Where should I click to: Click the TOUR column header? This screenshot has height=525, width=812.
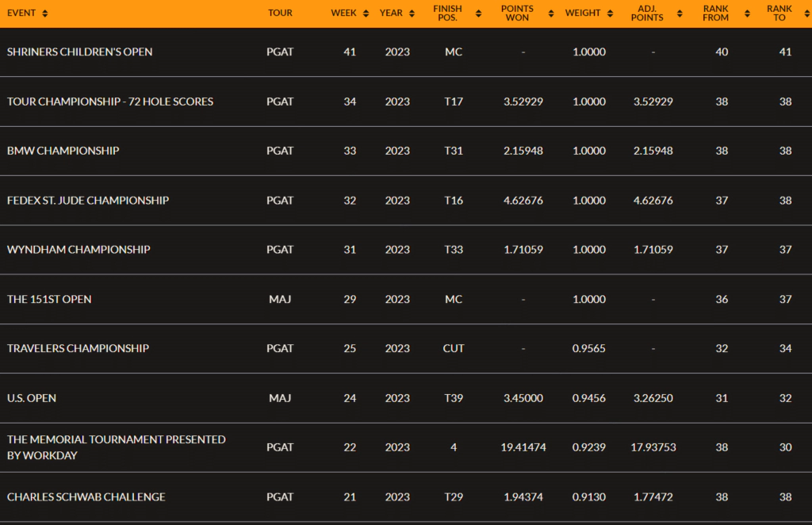pos(280,13)
